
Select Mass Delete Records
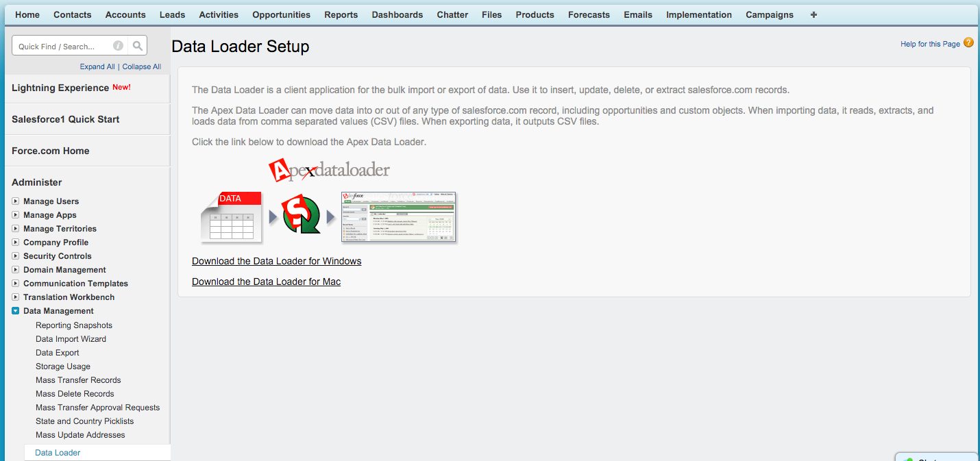[75, 394]
